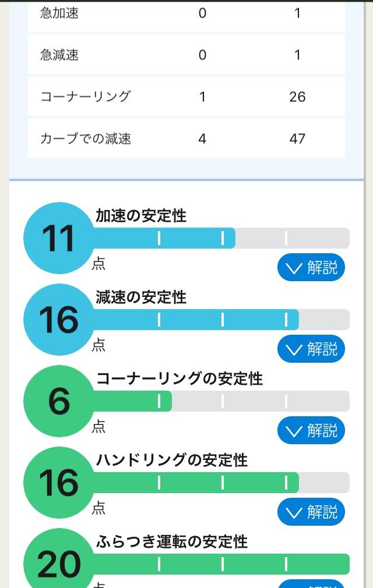Viewport: 373px width, 588px height.
Task: Select the コーナーリング table row
Action: click(186, 97)
